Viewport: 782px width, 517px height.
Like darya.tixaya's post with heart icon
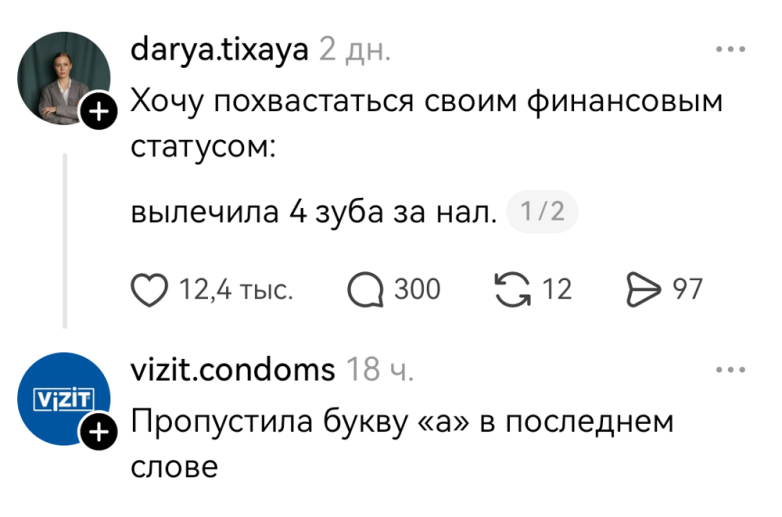click(x=150, y=290)
